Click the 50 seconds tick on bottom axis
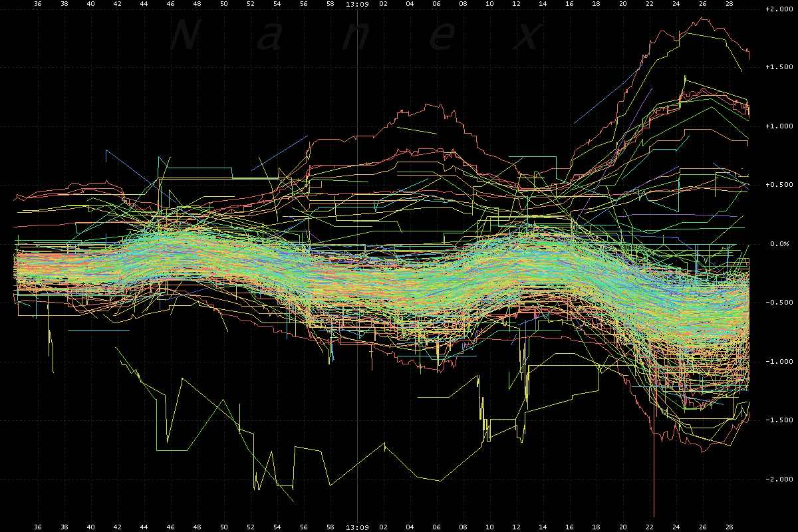The image size is (798, 532). (x=224, y=527)
